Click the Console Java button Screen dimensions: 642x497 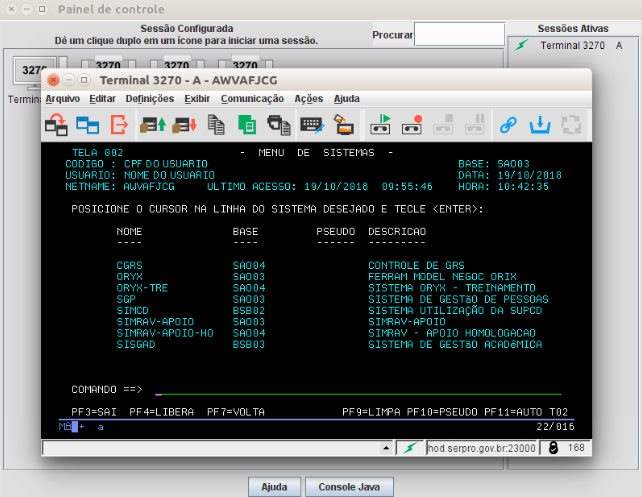pos(342,486)
